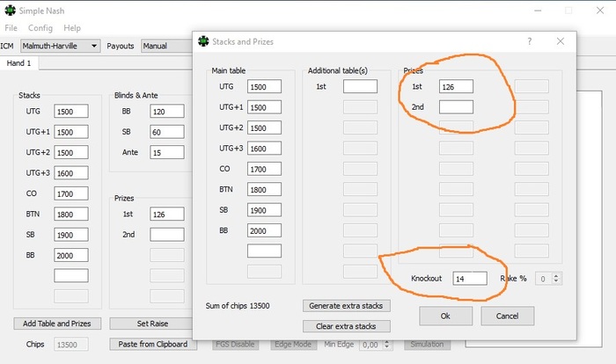Increase the Rake % spinner value
The height and width of the screenshot is (364, 616).
click(x=556, y=276)
